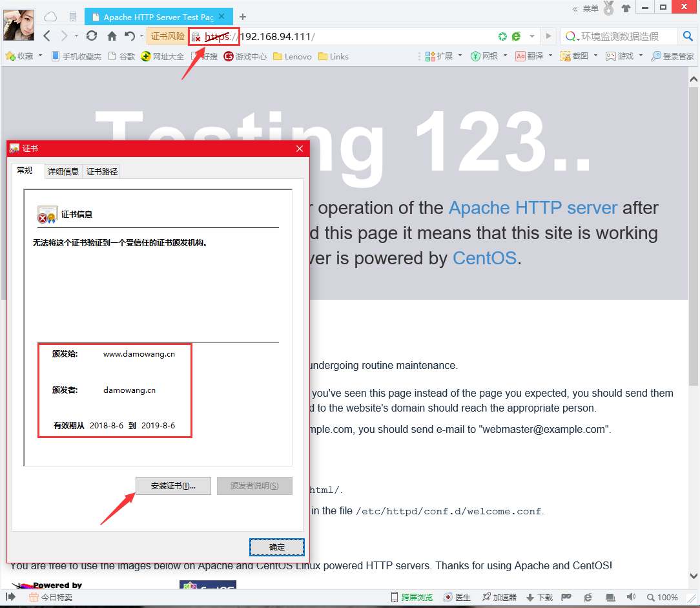Toggle the mute speaker icon
This screenshot has height=608, width=700.
632,597
